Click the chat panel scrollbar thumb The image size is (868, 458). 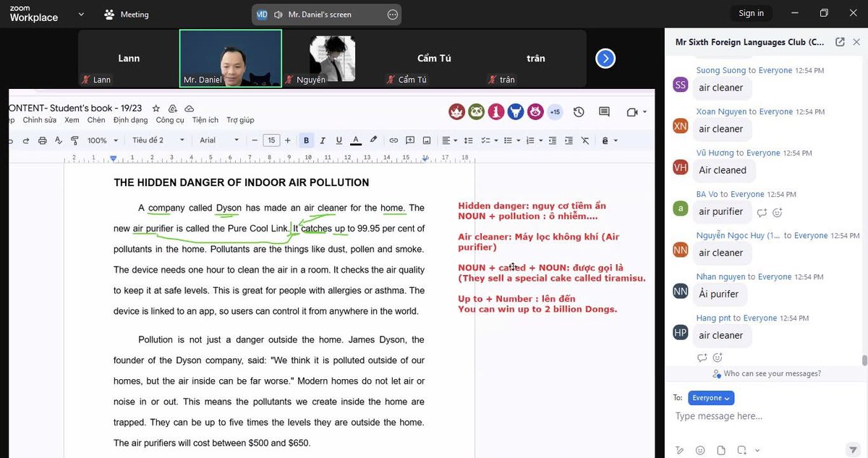pos(864,360)
